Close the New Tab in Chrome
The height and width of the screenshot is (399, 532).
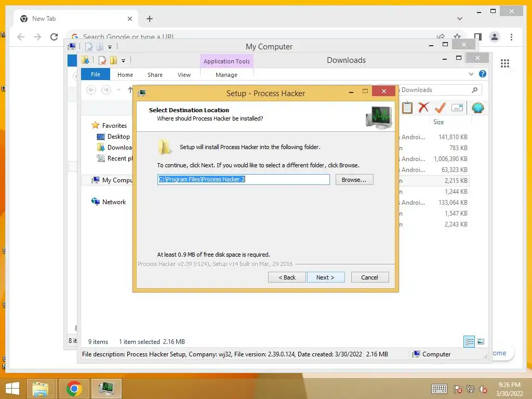[x=129, y=19]
